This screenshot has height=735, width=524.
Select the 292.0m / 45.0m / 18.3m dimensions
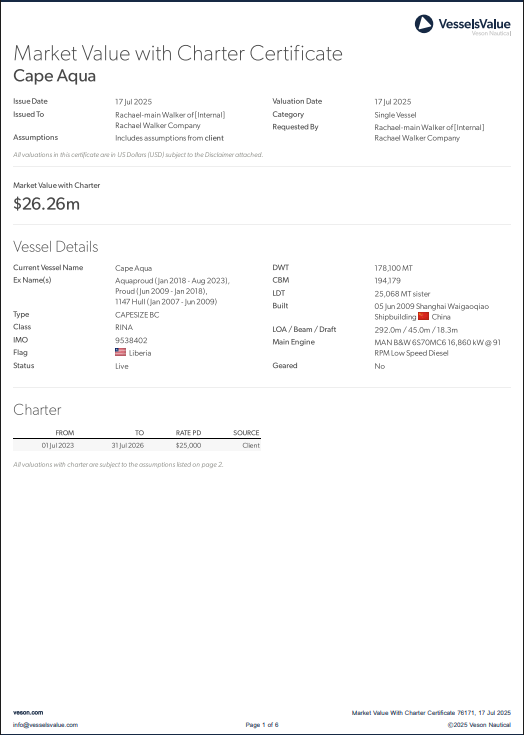416,330
